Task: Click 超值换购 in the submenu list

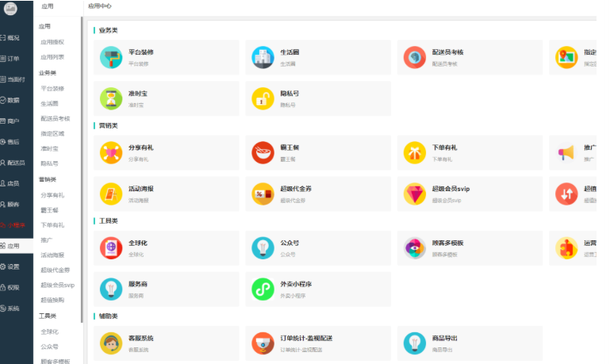Action: (x=52, y=301)
